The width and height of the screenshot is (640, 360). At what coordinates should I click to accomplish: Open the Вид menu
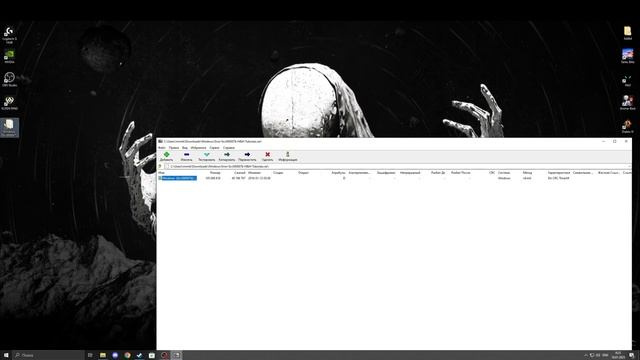point(185,148)
